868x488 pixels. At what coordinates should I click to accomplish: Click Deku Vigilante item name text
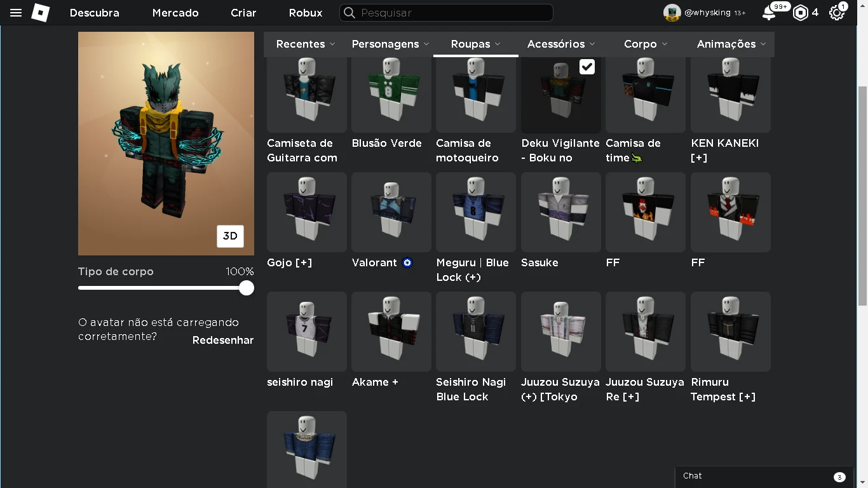pyautogui.click(x=560, y=150)
